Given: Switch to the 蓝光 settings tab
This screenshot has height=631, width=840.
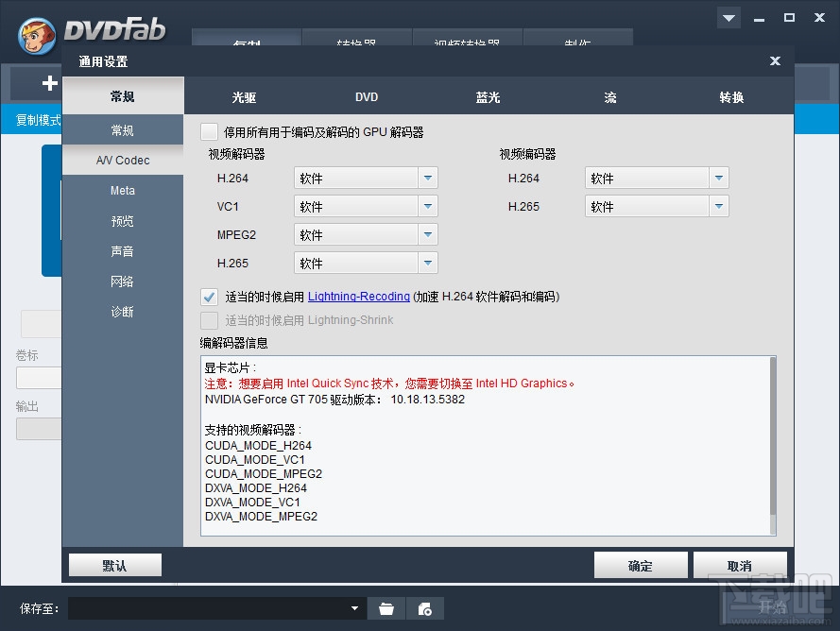Looking at the screenshot, I should (x=488, y=95).
